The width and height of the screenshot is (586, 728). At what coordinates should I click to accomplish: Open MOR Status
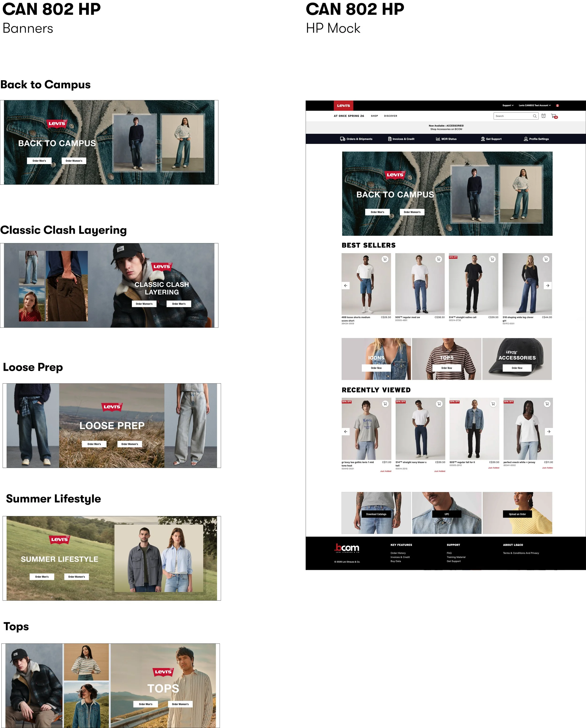click(446, 139)
